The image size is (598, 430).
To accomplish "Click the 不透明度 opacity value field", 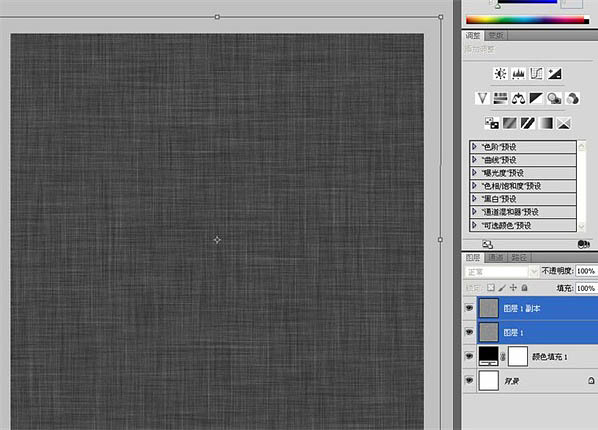I will tap(587, 271).
